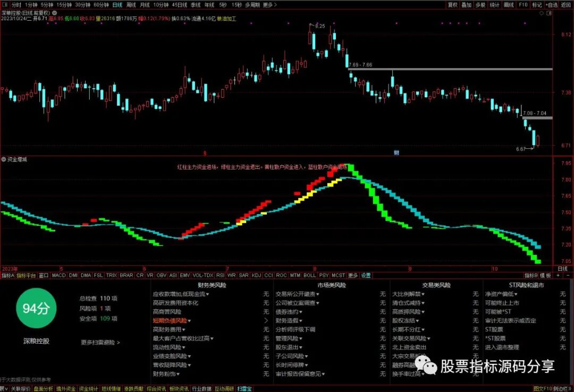
Task: Open the F10 company info
Action: pos(523,5)
